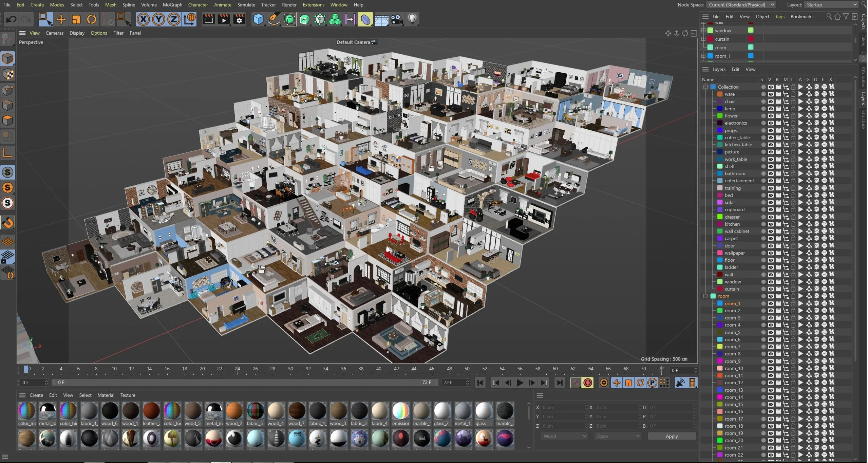
Task: Click the X position input field
Action: (x=565, y=408)
